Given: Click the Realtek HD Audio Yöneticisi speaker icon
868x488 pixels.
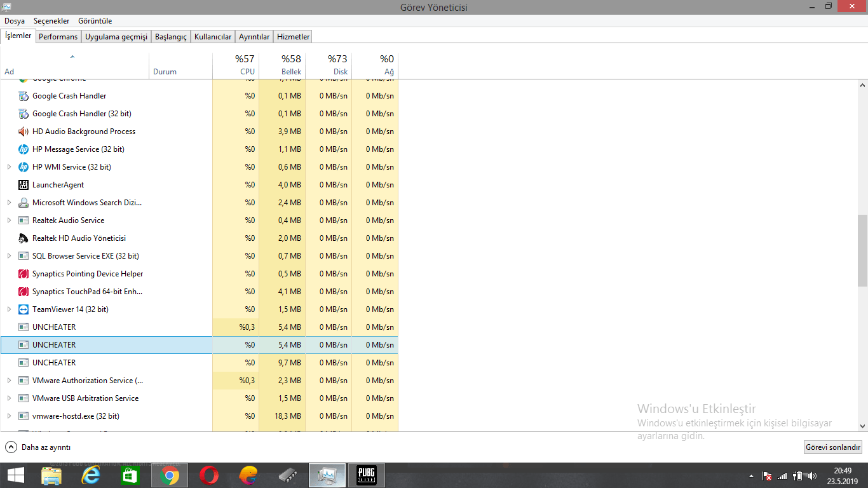Looking at the screenshot, I should pos(24,238).
